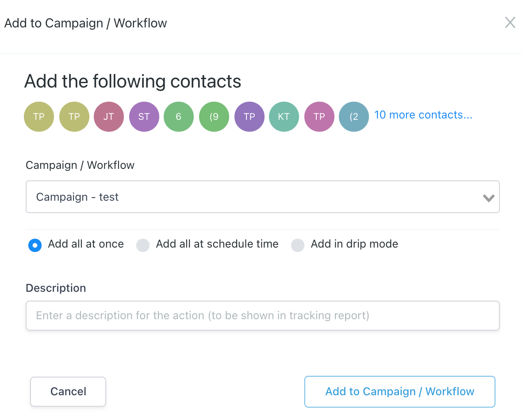Click the green "6" contact avatar
The image size is (522, 420).
tap(179, 117)
